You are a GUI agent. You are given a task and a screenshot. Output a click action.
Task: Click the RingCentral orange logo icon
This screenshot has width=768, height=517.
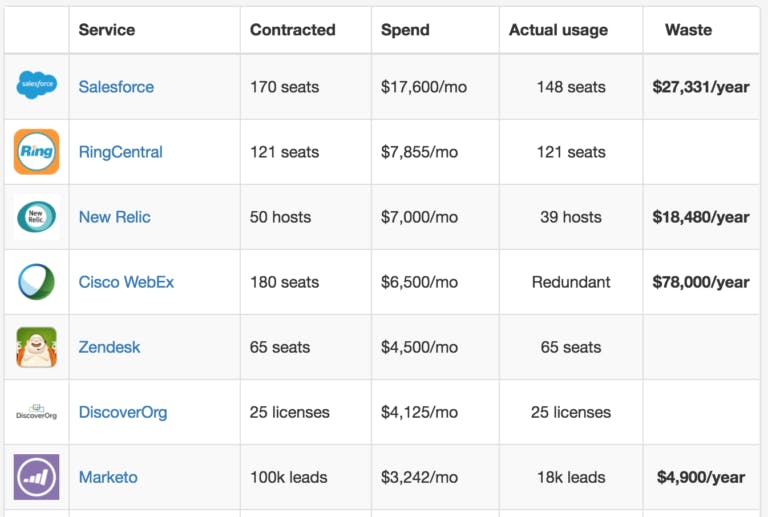pyautogui.click(x=37, y=152)
